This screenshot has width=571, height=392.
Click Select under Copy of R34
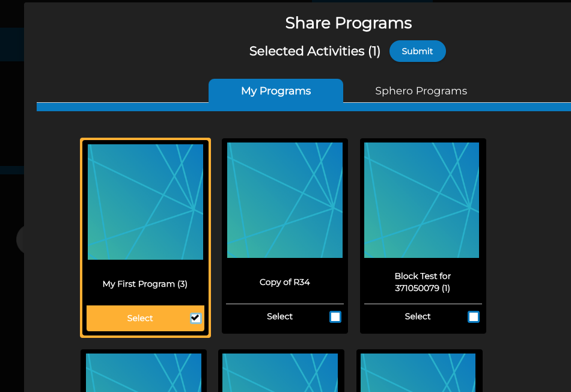(279, 316)
